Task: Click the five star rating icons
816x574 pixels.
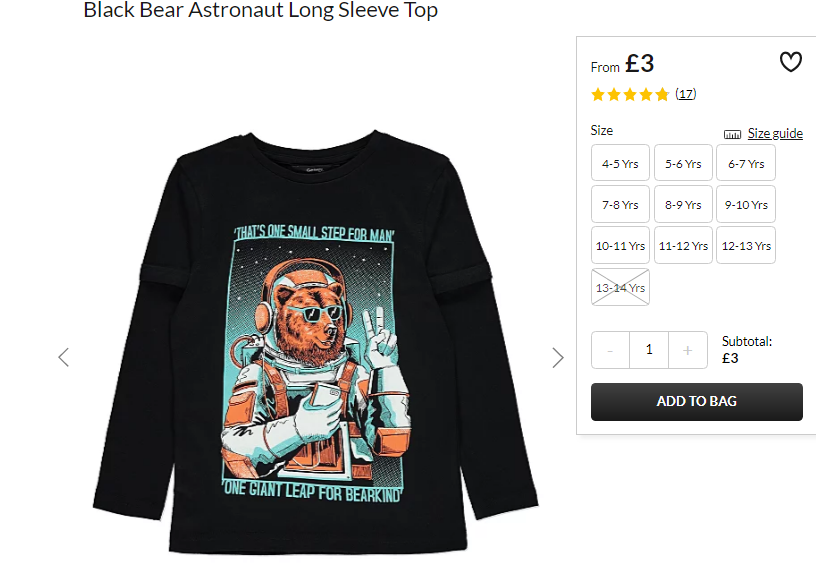Action: [x=630, y=94]
